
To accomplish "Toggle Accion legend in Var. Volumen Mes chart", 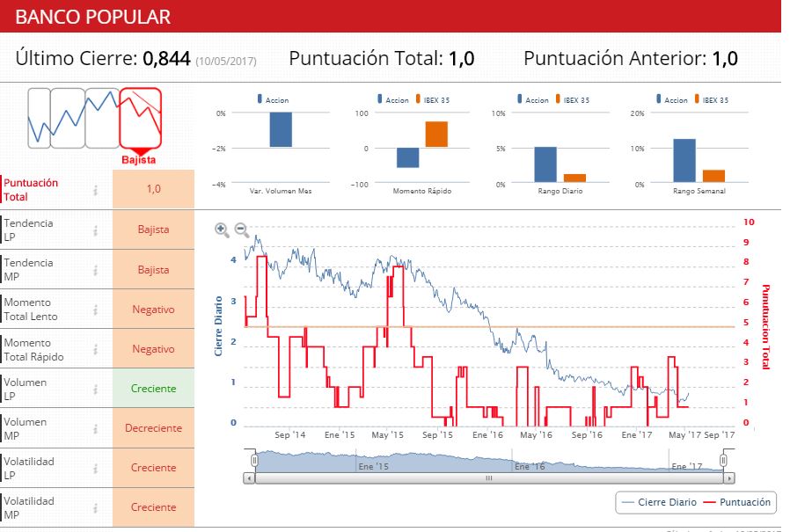I will click(273, 99).
